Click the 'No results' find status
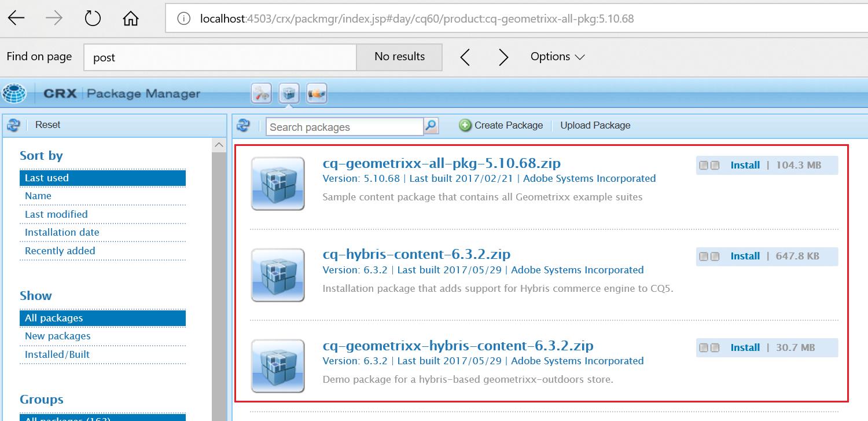The height and width of the screenshot is (421, 868). 400,57
